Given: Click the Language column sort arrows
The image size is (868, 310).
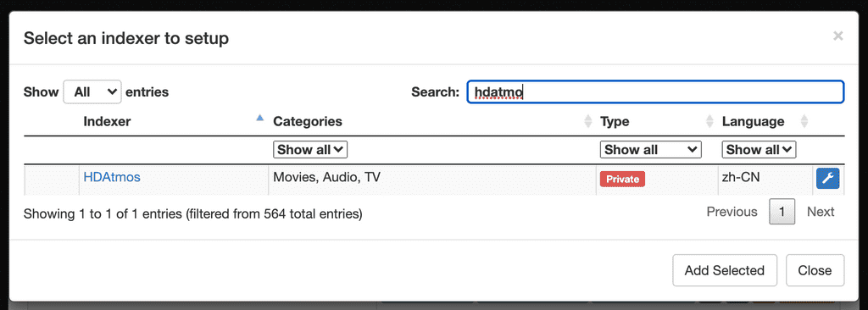Looking at the screenshot, I should pyautogui.click(x=804, y=121).
